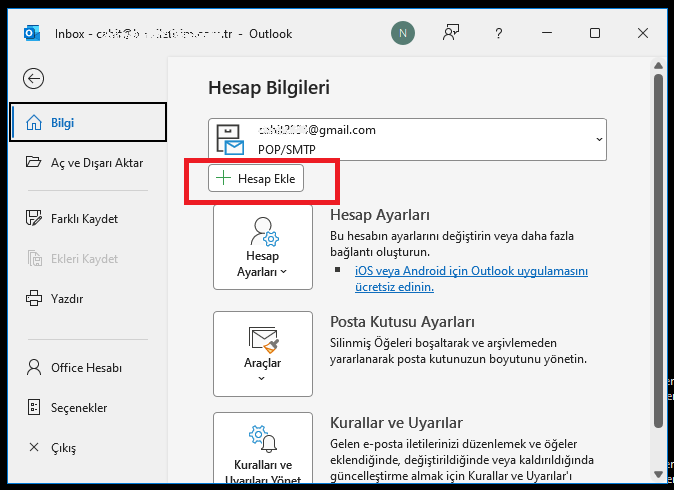The width and height of the screenshot is (674, 490).
Task: Click the house icon next to Bilgi
Action: pos(34,122)
